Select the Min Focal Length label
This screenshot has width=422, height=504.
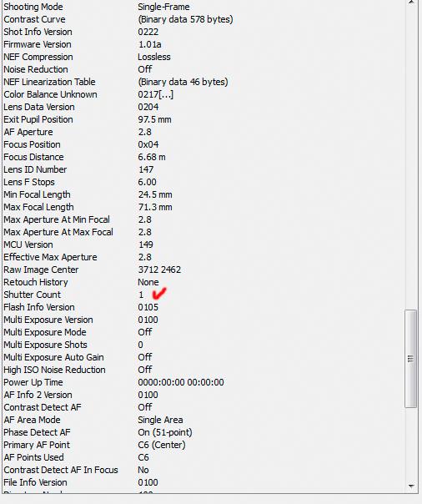pyautogui.click(x=37, y=194)
